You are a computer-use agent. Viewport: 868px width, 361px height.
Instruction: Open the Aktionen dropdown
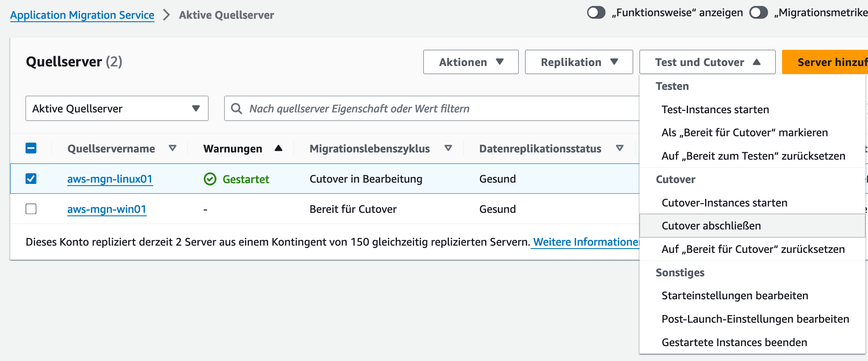(471, 62)
